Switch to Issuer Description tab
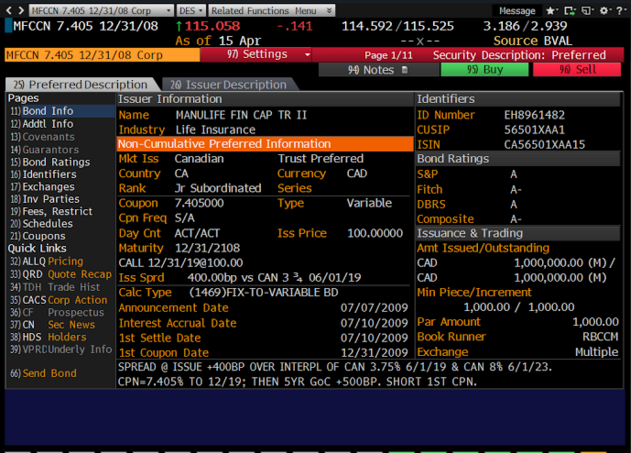This screenshot has height=453, width=631. click(x=228, y=84)
